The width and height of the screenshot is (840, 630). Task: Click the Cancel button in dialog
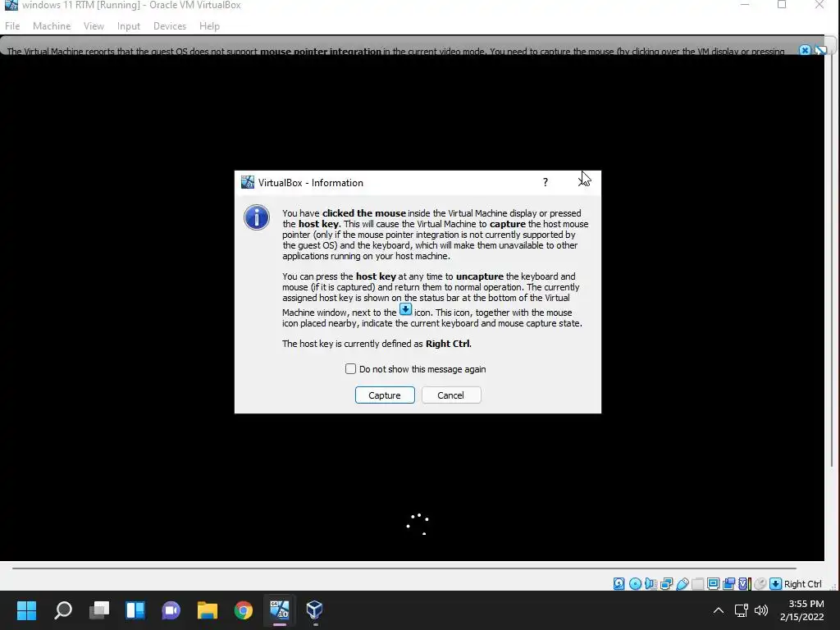pyautogui.click(x=451, y=395)
